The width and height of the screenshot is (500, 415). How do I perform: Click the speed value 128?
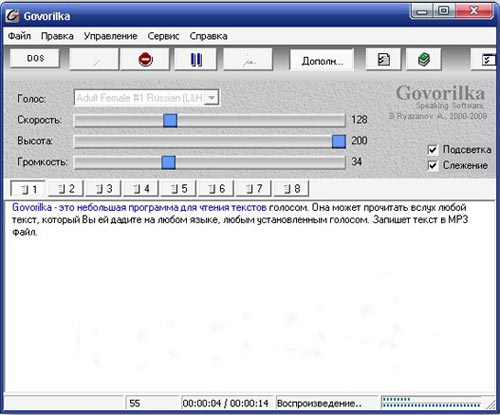pyautogui.click(x=359, y=120)
